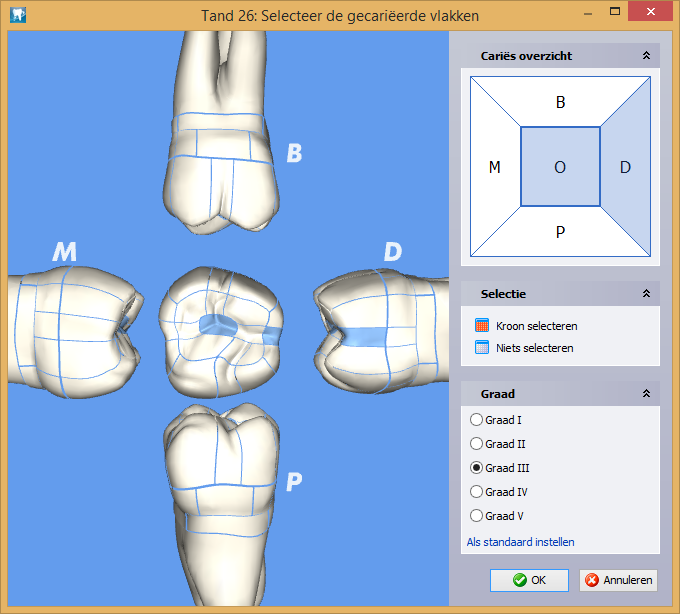
Task: Click the green checkmark icon on OK
Action: point(519,580)
